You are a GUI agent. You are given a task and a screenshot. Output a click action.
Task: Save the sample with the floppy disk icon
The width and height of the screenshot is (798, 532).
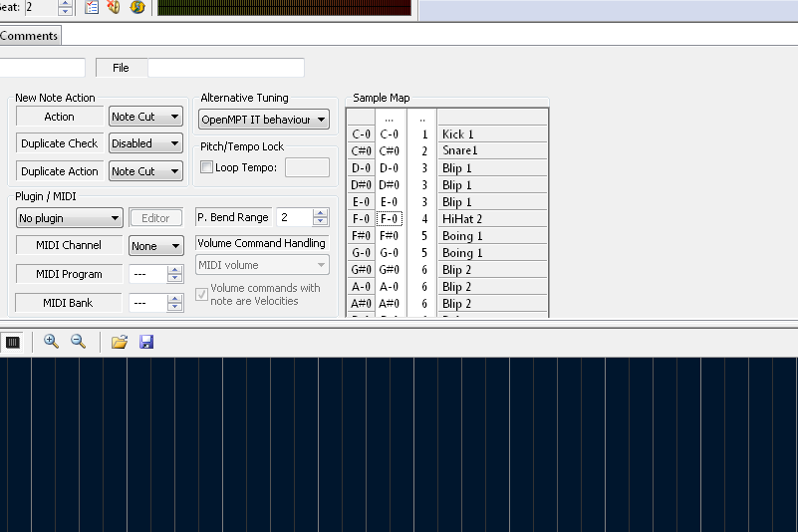pyautogui.click(x=146, y=342)
